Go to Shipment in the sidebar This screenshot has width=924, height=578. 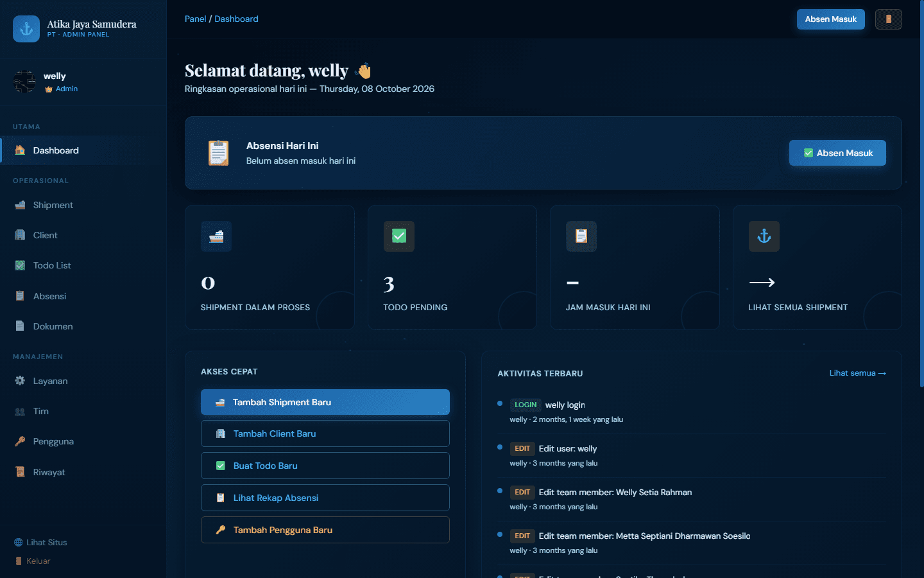click(x=83, y=205)
